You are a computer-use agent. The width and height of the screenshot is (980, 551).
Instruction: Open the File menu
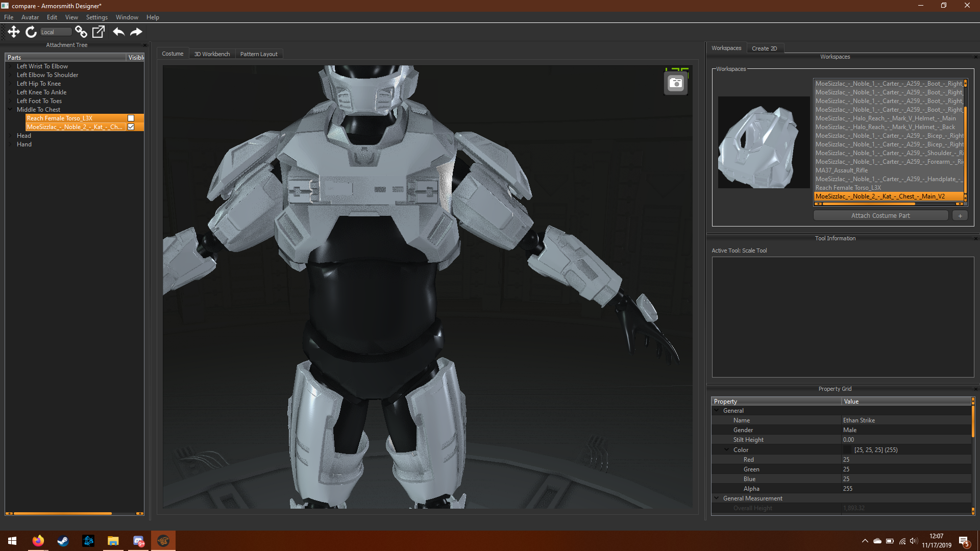tap(9, 17)
